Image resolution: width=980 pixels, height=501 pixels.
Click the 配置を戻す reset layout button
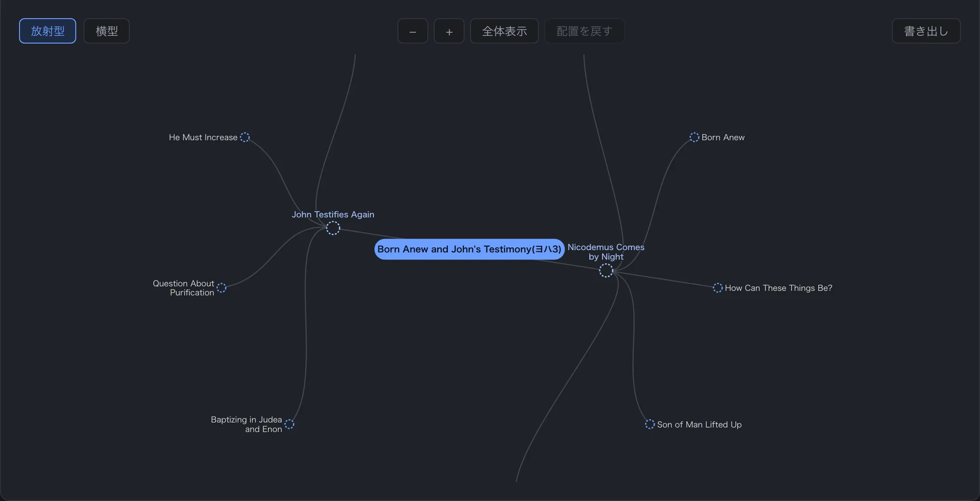click(x=584, y=31)
